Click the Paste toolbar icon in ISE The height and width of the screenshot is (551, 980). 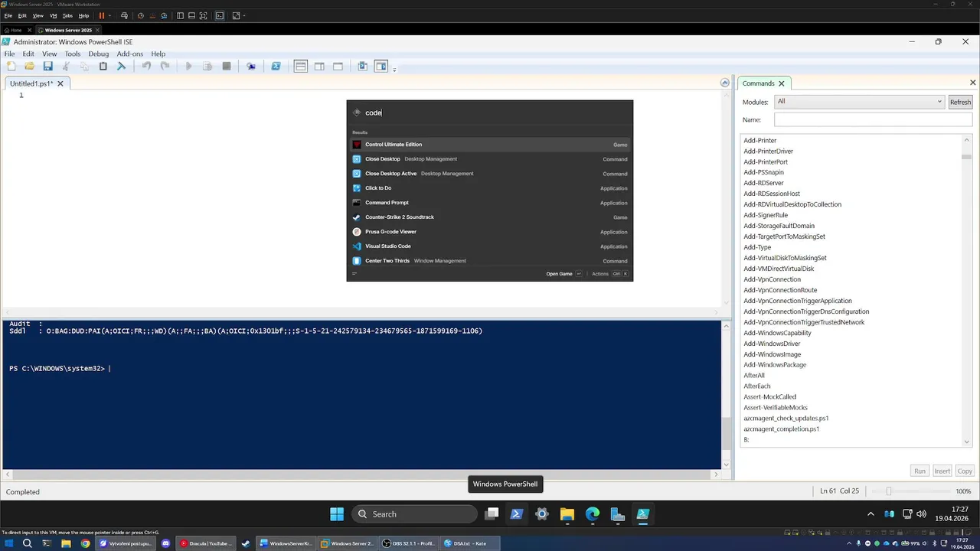point(103,67)
